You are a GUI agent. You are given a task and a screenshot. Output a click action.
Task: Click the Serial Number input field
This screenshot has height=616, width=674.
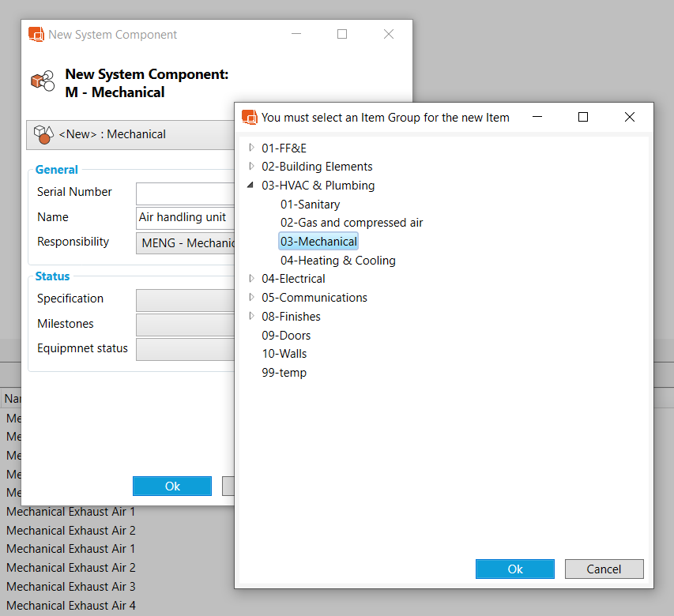coord(186,193)
